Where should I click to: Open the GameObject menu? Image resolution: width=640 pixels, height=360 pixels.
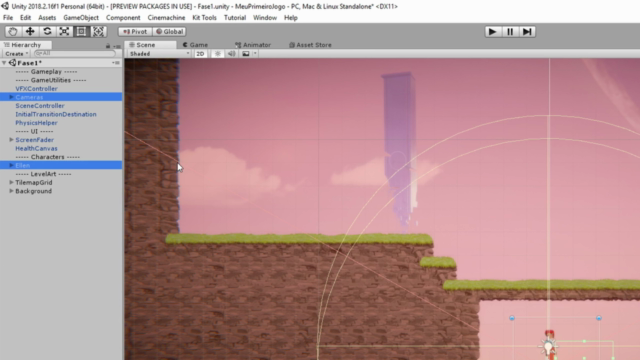point(81,18)
